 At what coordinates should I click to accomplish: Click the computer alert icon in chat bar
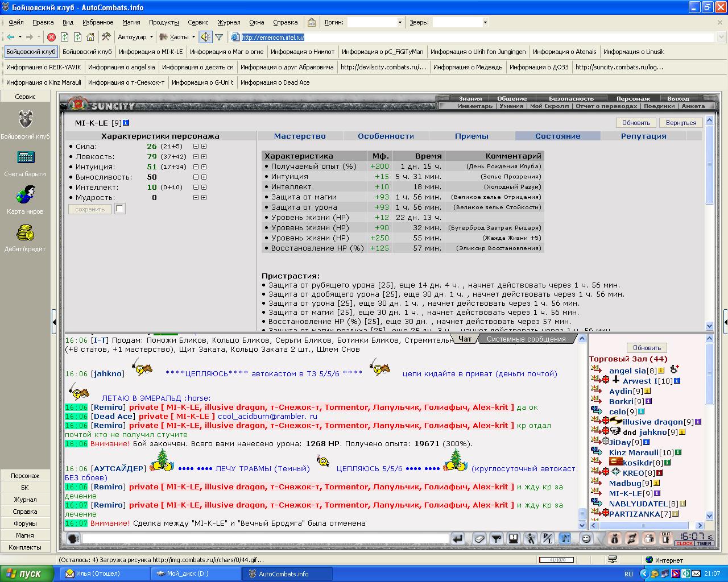513,538
